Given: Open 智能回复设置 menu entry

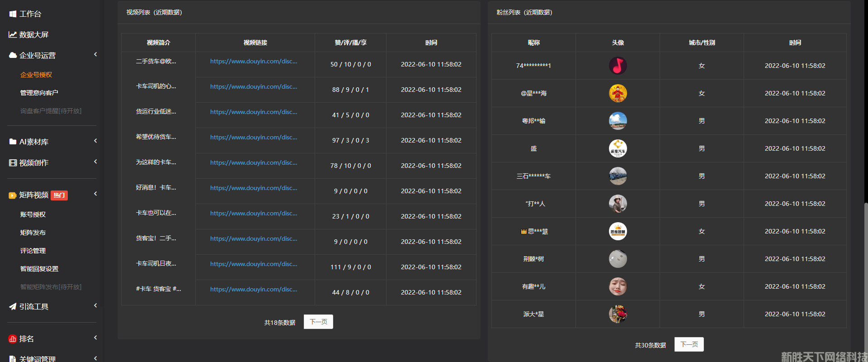Looking at the screenshot, I should coord(39,269).
